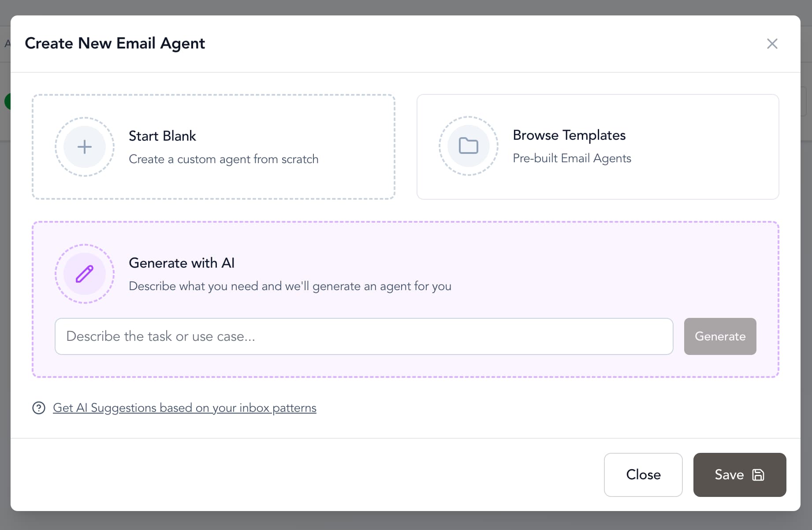Click the folder icon for Browse Templates
This screenshot has height=530, width=812.
point(468,146)
